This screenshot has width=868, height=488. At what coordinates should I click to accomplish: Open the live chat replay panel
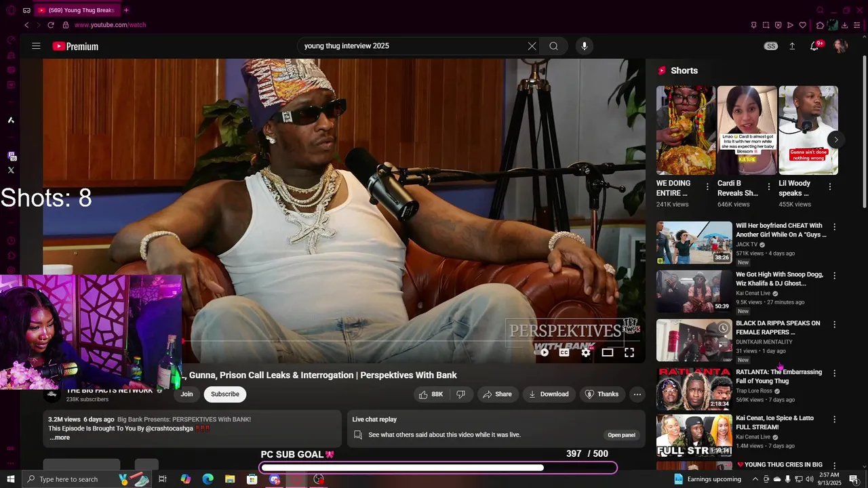point(621,435)
